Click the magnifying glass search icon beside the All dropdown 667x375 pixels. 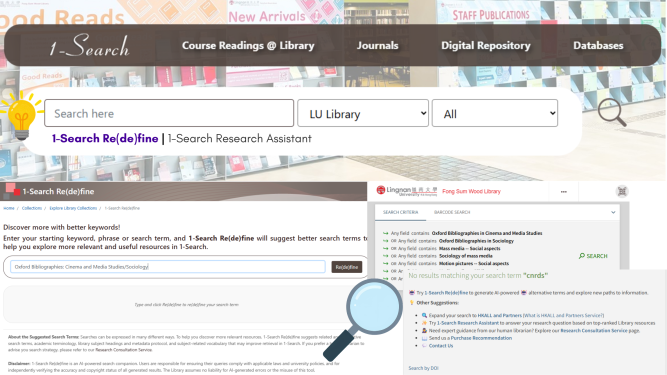click(x=612, y=113)
